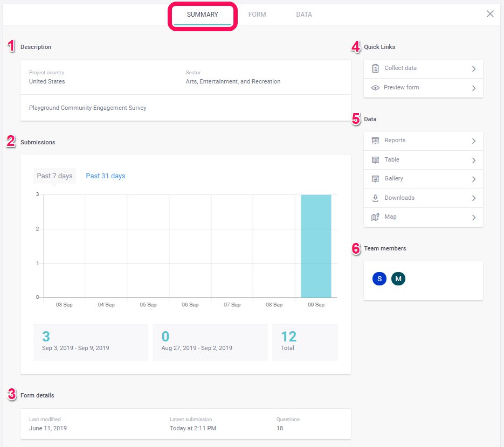Close the project summary panel
Viewport: 504px width, 447px height.
[x=490, y=14]
